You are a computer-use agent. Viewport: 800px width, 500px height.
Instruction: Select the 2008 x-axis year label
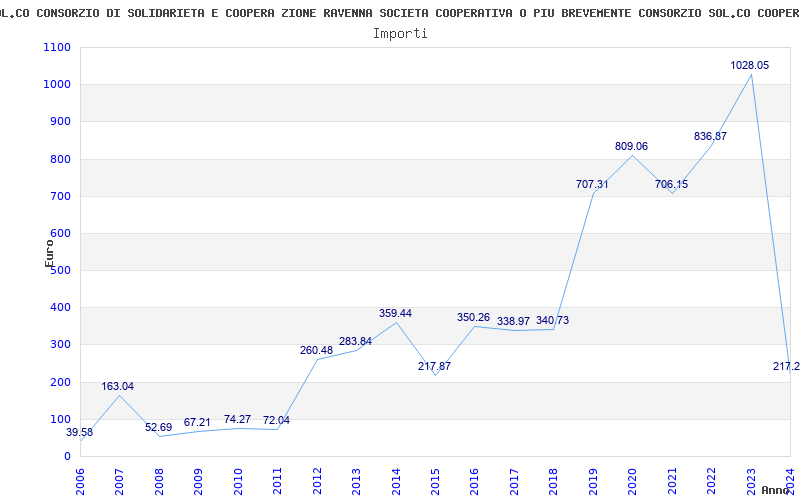click(159, 481)
